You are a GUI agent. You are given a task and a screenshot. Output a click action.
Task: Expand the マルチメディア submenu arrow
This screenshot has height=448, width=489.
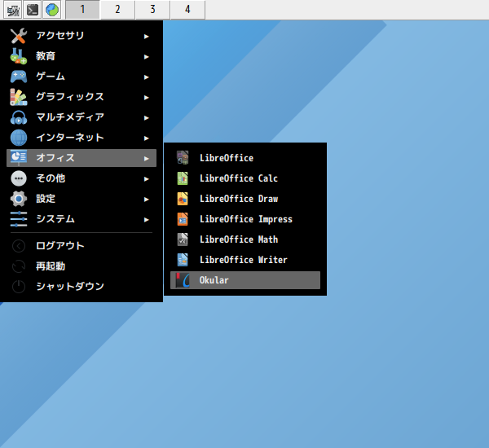click(146, 118)
